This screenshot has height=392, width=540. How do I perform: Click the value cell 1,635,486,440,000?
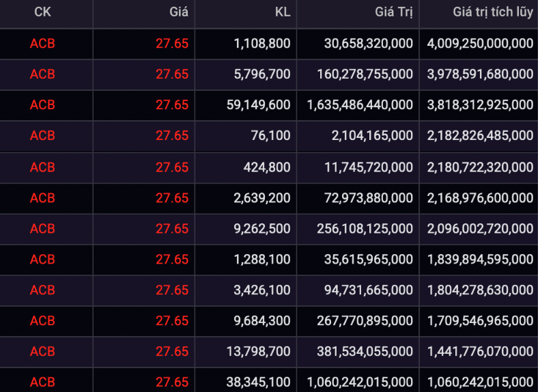360,105
